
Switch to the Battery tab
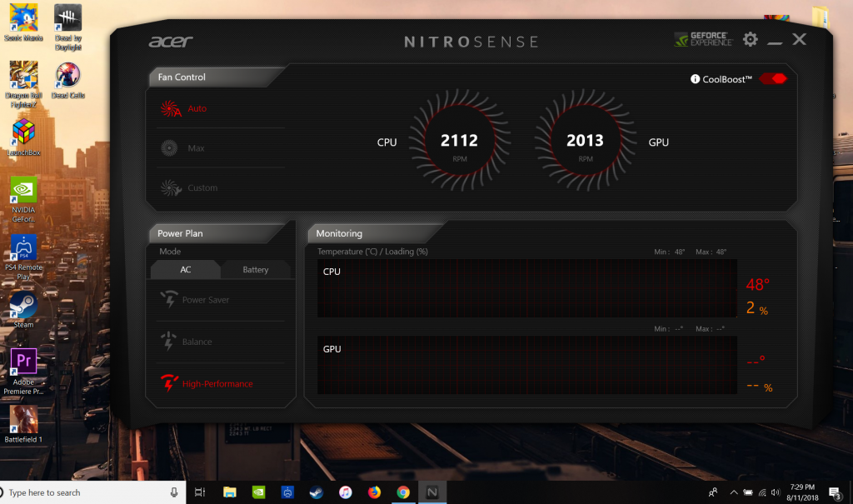click(256, 270)
